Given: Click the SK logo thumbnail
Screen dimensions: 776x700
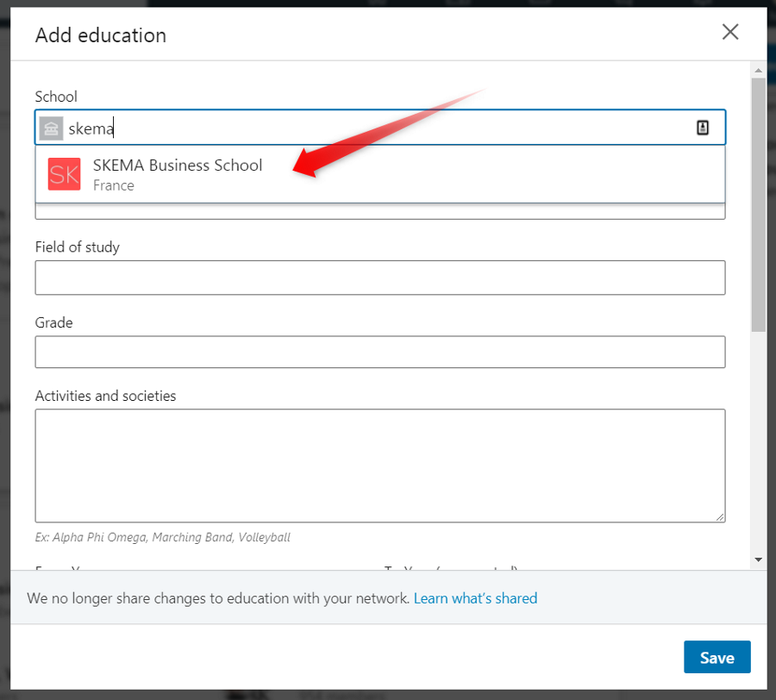Looking at the screenshot, I should 65,174.
